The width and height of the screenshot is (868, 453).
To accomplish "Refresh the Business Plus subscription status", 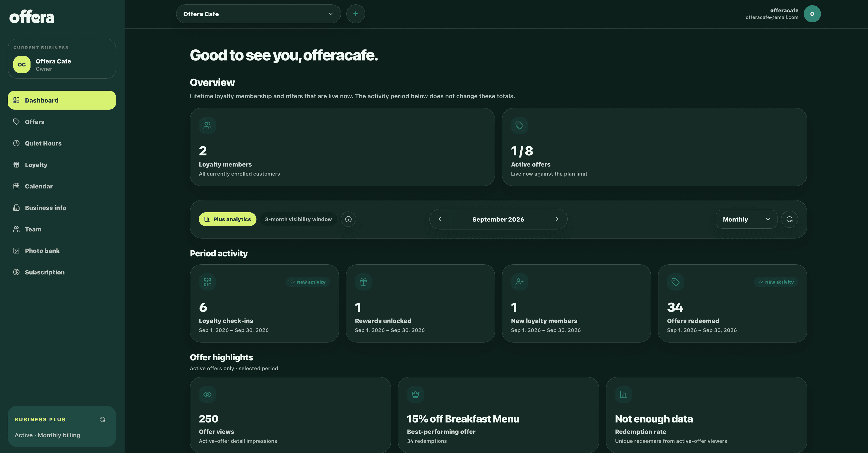I will [x=102, y=419].
